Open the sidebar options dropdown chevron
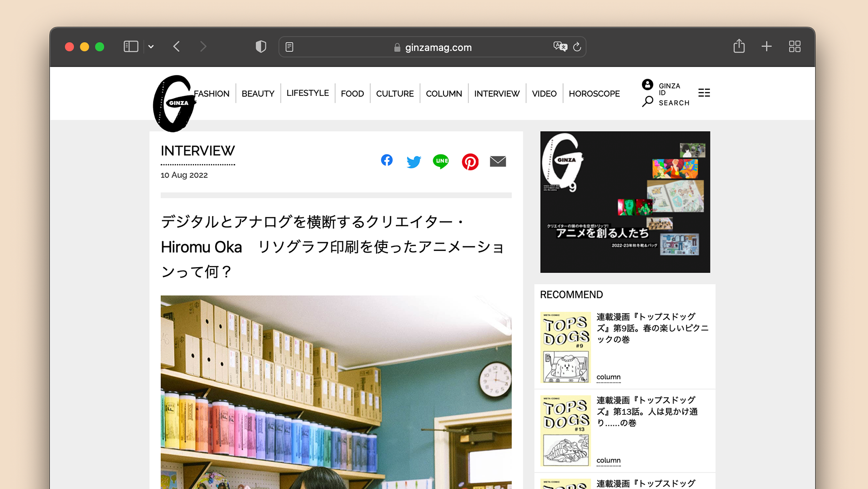 [x=151, y=47]
